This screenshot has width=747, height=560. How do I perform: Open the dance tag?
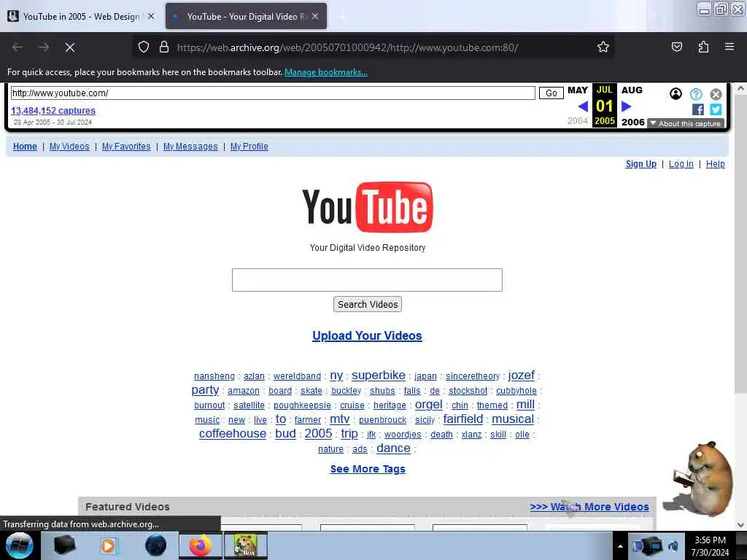(x=393, y=448)
